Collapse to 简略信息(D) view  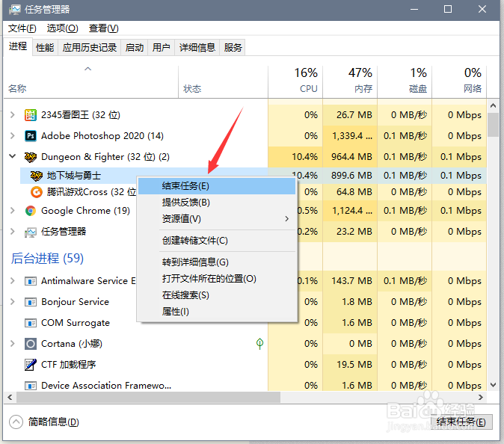coord(44,422)
